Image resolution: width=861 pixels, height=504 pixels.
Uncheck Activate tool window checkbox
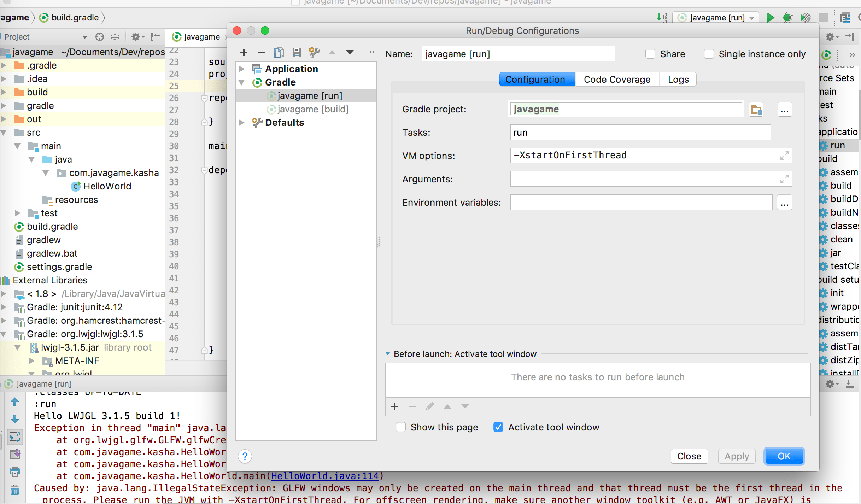[x=498, y=427]
